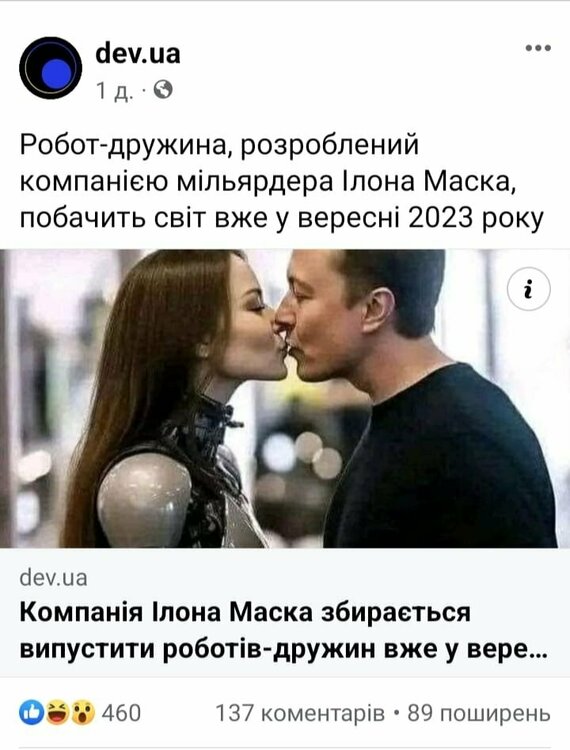
Task: Open the 137 коментарів comments list
Action: pyautogui.click(x=300, y=713)
